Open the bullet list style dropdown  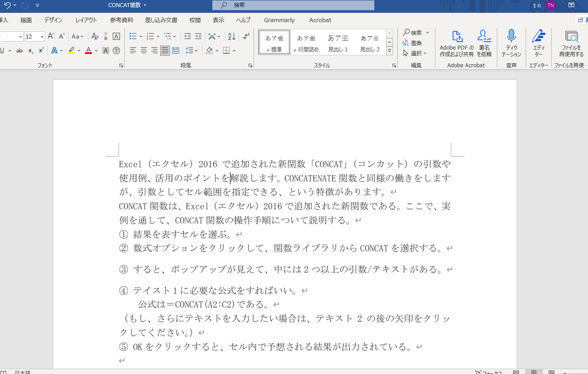[x=141, y=36]
